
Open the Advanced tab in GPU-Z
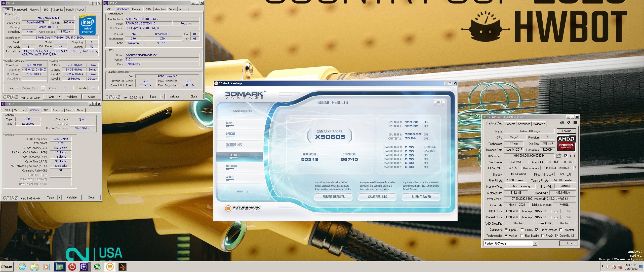tap(524, 124)
